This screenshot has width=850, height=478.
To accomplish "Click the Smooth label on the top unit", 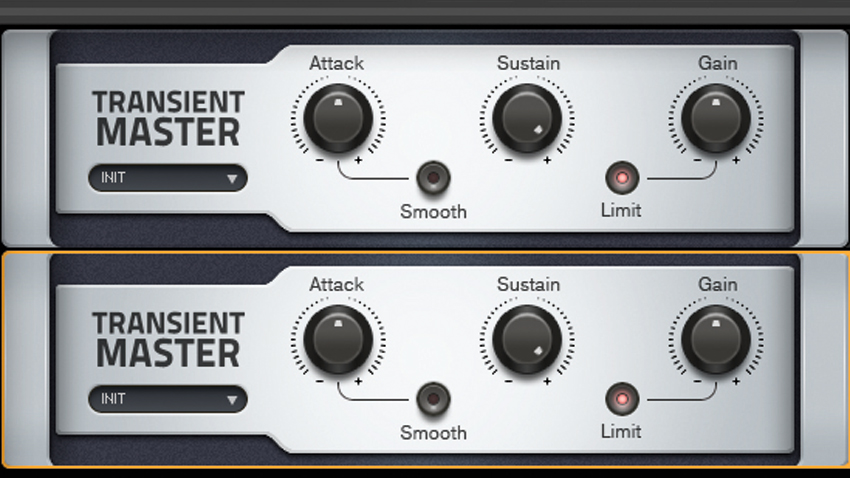I will [x=433, y=211].
